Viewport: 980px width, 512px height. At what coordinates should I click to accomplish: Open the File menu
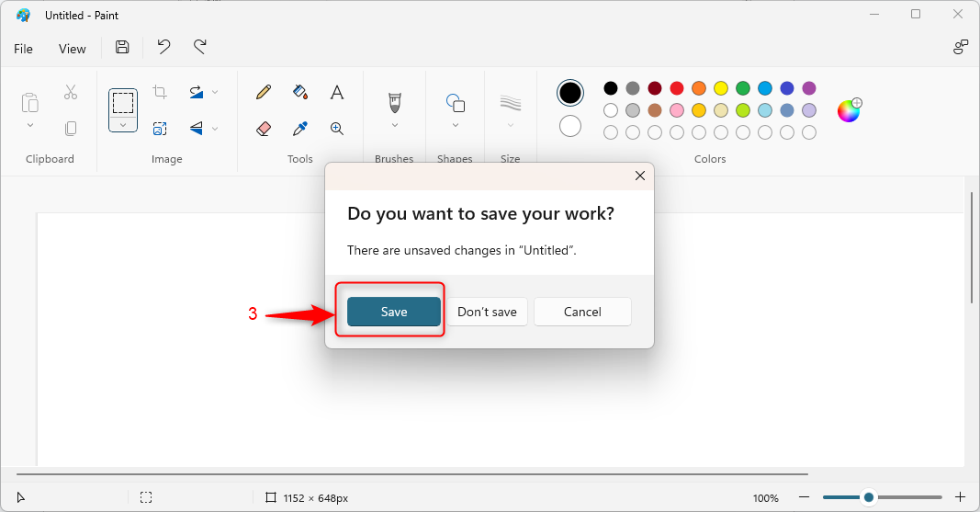pos(23,49)
